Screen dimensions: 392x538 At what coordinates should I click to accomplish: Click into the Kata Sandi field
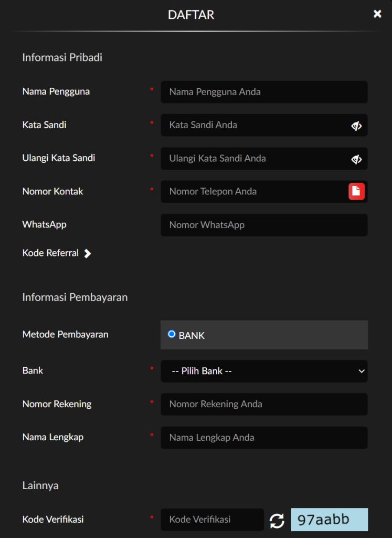[x=255, y=125]
